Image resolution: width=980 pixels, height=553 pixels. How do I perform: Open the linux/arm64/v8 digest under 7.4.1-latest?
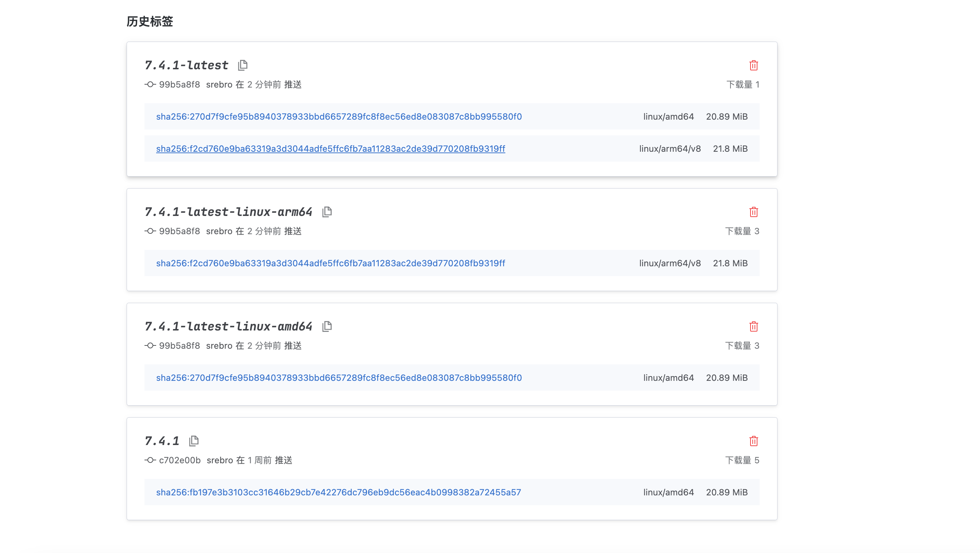pos(330,148)
